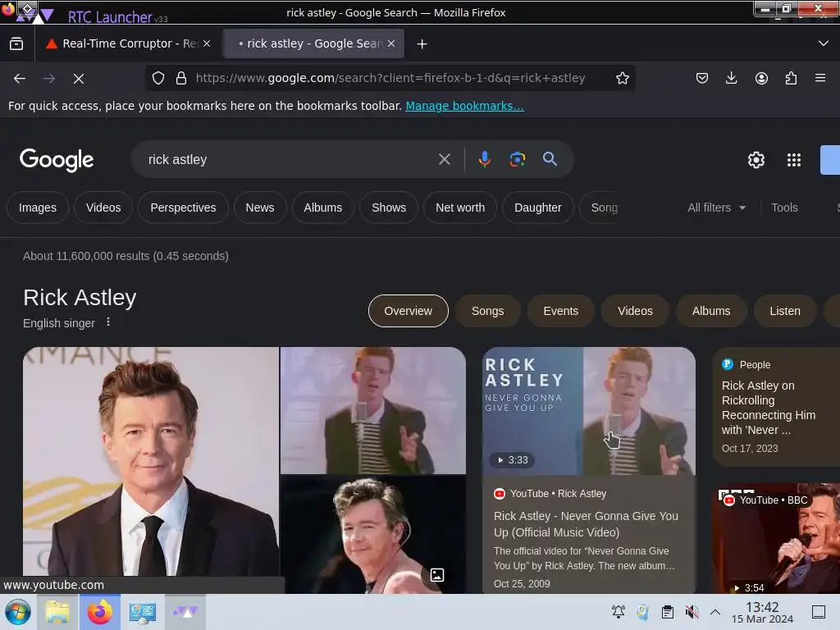Viewport: 840px width, 630px height.
Task: Click the Firefox taskbar icon
Action: click(x=99, y=612)
